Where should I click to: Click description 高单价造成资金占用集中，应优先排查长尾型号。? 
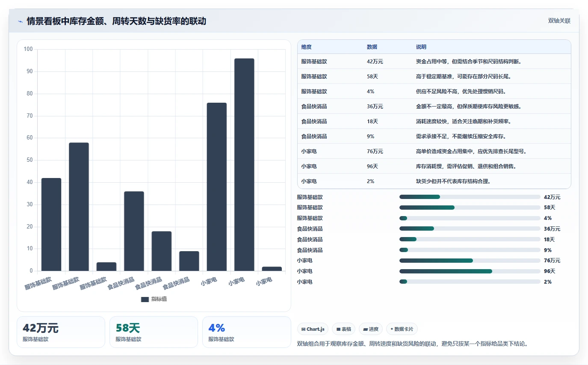pyautogui.click(x=471, y=151)
